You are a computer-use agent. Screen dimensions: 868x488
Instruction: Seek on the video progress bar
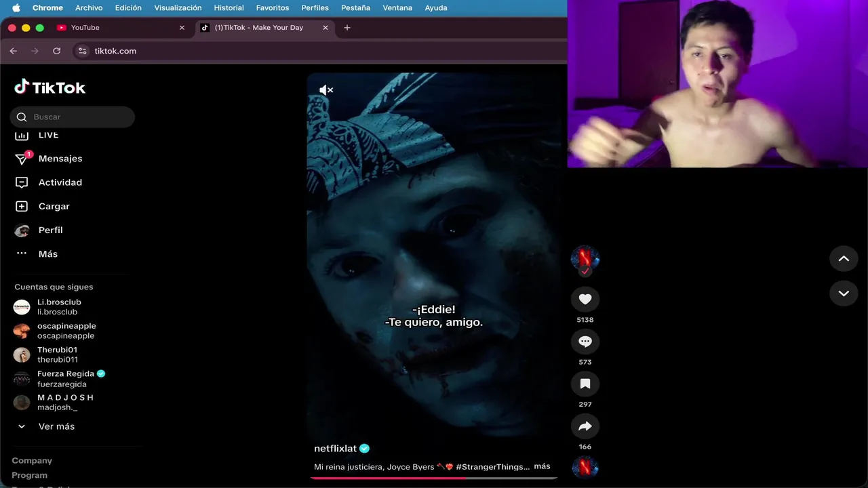pos(434,478)
